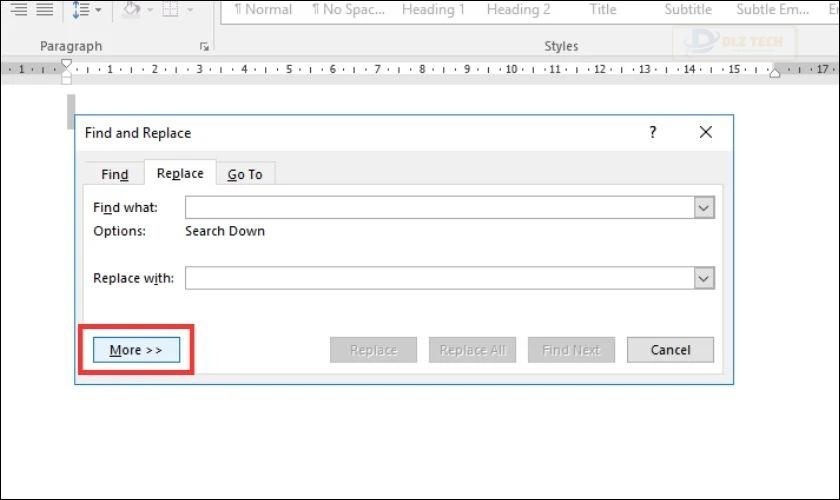Apply the Heading 1 style
Viewport: 840px width, 500px height.
(433, 10)
